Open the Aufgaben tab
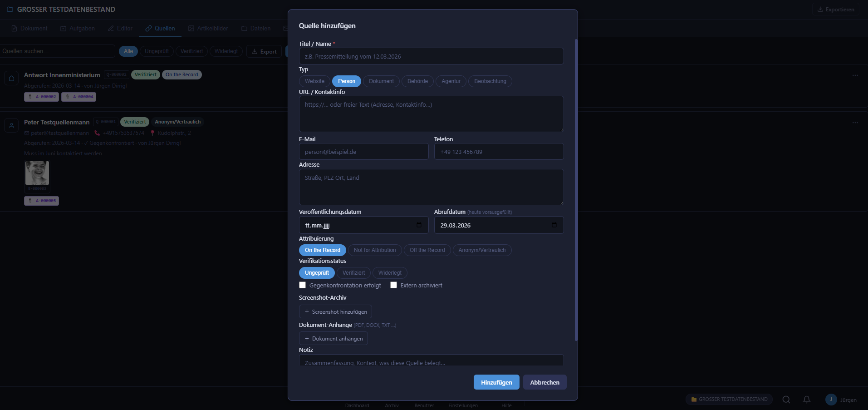 [78, 28]
